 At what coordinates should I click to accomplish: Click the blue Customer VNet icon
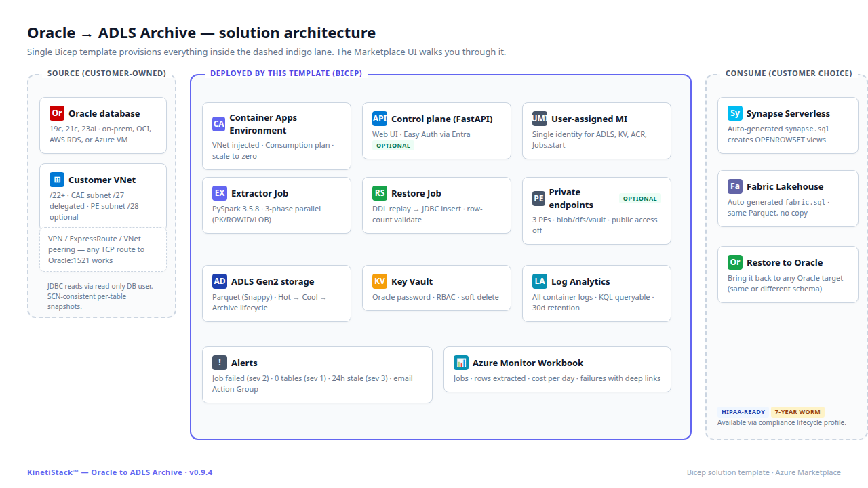pyautogui.click(x=57, y=180)
